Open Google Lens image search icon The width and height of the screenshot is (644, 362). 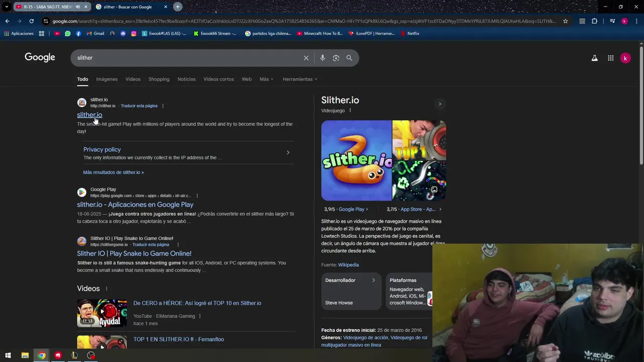(336, 58)
